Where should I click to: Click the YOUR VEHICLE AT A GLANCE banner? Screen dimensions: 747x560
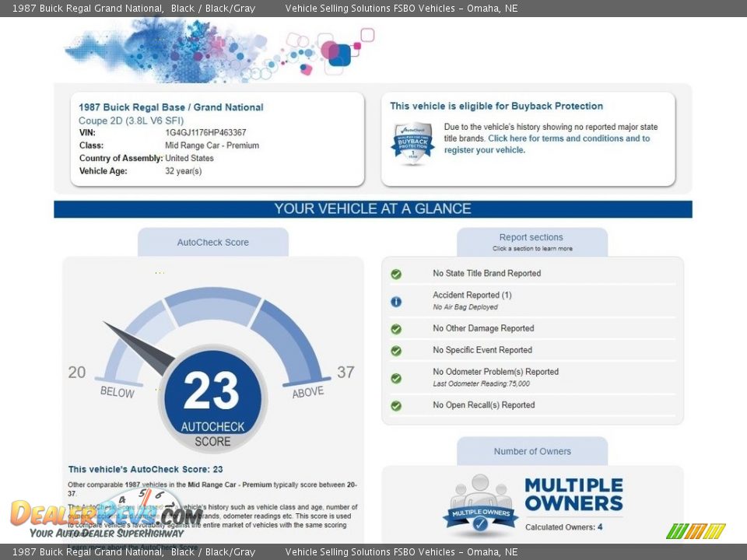click(373, 209)
